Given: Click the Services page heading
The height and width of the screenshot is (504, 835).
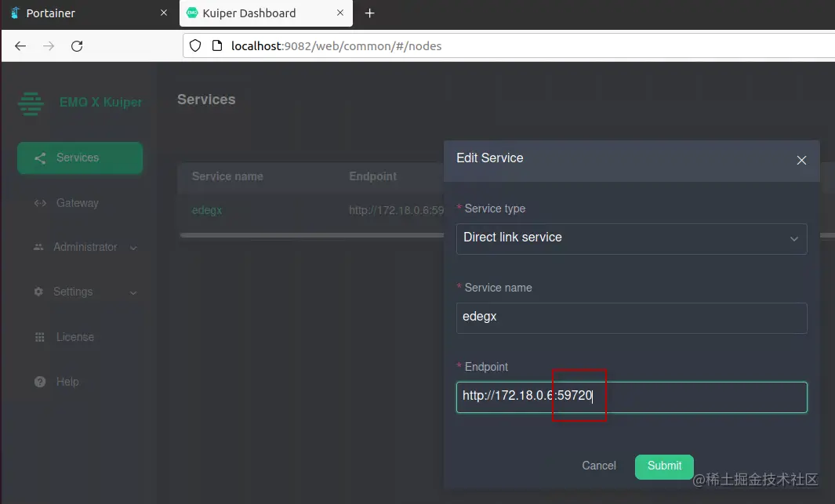Looking at the screenshot, I should [206, 100].
